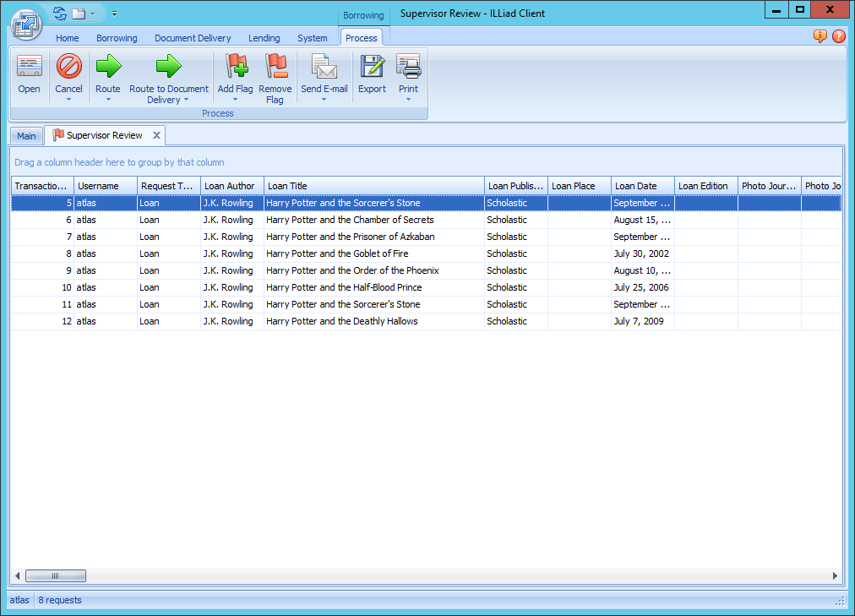Switch to the Main tab
Screen dimensions: 855x616
[x=26, y=136]
